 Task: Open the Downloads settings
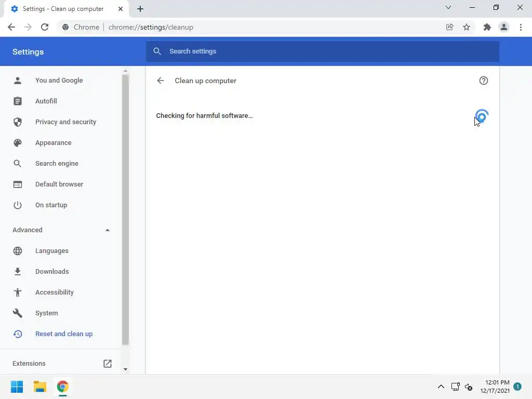point(52,271)
